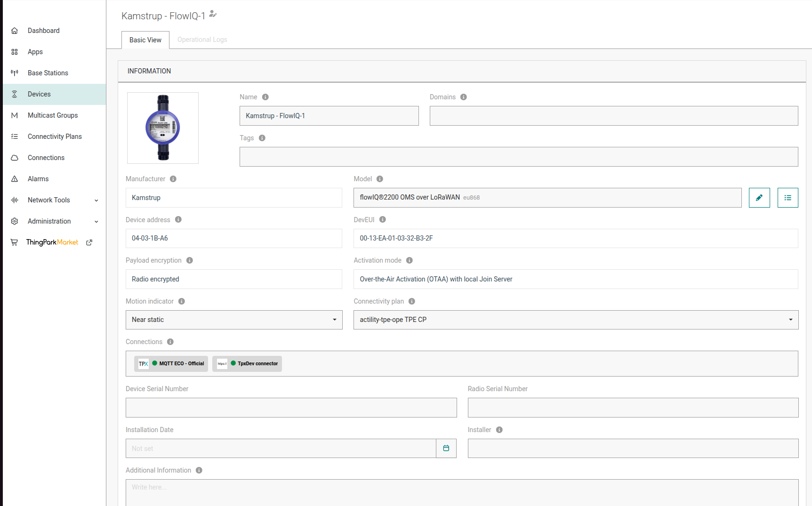Select the Basic View tab
812x506 pixels.
pyautogui.click(x=145, y=40)
